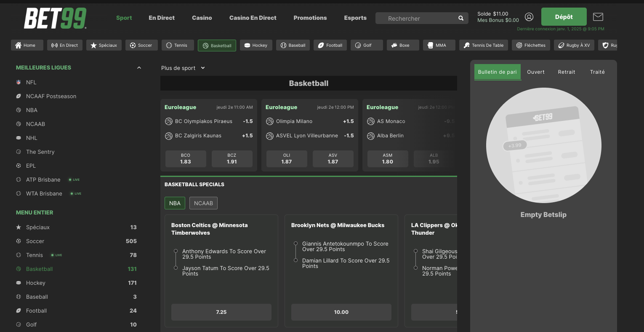Select Hockey chip in sports bar
Image resolution: width=644 pixels, height=332 pixels.
click(256, 45)
